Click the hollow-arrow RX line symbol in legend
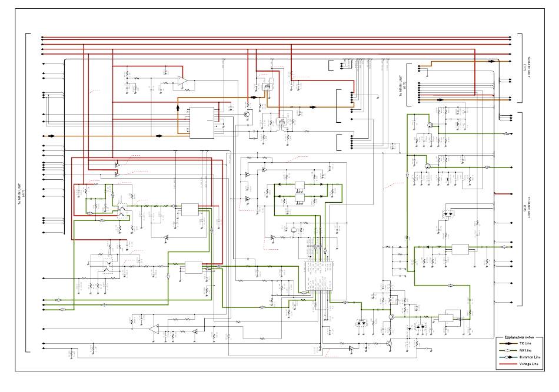This screenshot has width=559, height=392. (508, 350)
